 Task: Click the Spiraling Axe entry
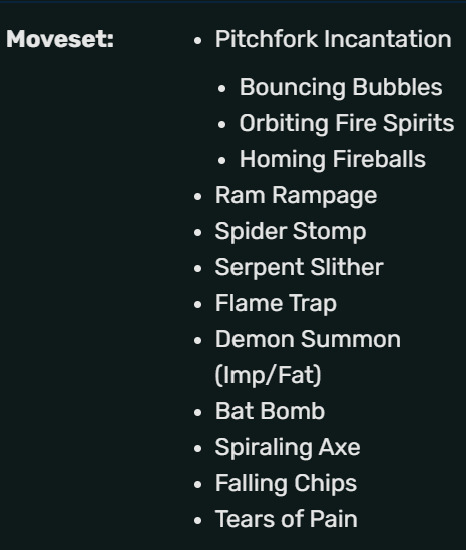click(x=288, y=447)
